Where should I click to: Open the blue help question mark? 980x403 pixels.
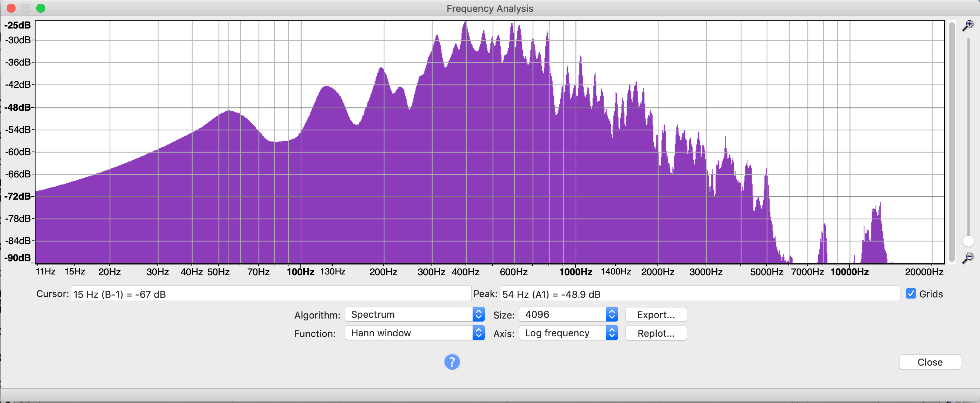click(x=451, y=362)
